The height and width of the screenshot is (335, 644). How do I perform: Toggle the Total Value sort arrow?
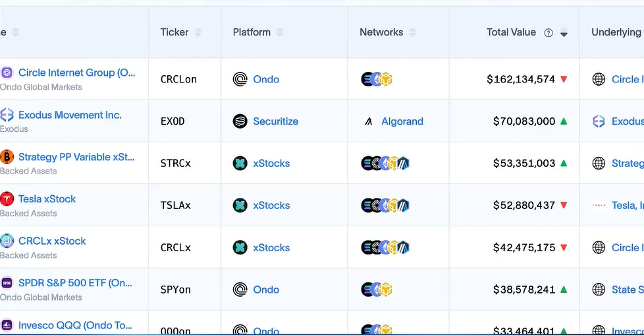click(564, 32)
